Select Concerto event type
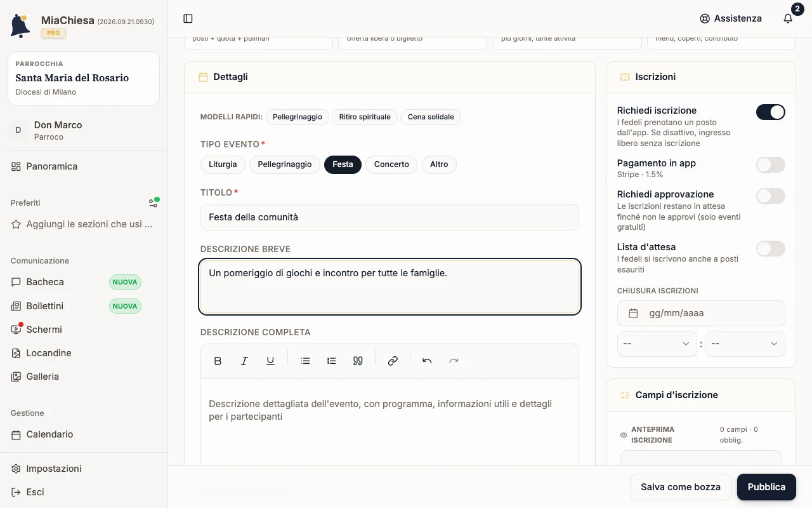The height and width of the screenshot is (508, 812). [391, 164]
